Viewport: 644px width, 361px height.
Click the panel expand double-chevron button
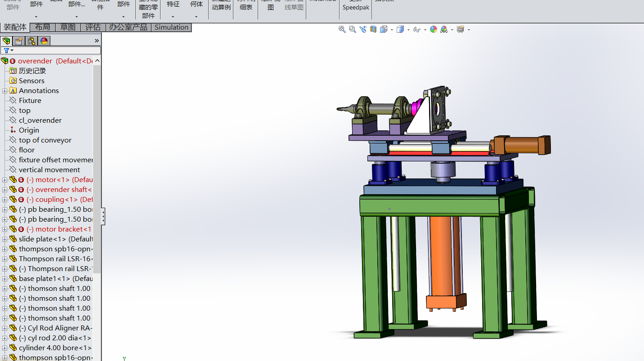click(96, 41)
